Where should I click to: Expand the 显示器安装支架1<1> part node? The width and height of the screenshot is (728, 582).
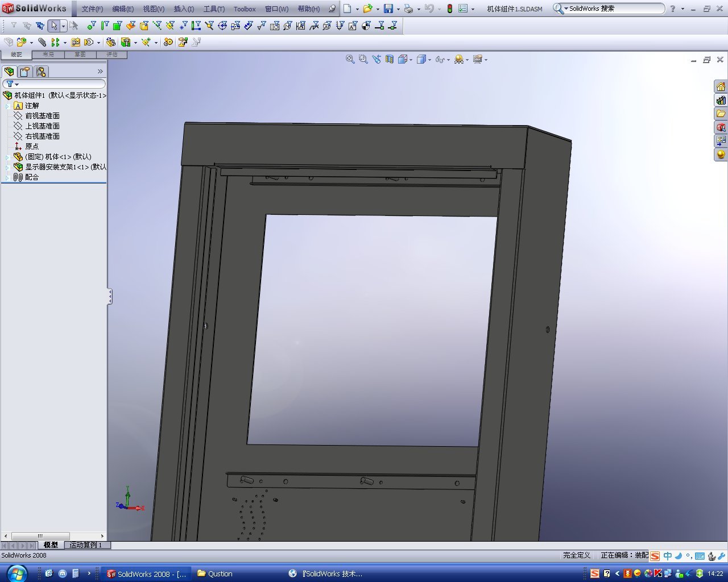coord(7,167)
